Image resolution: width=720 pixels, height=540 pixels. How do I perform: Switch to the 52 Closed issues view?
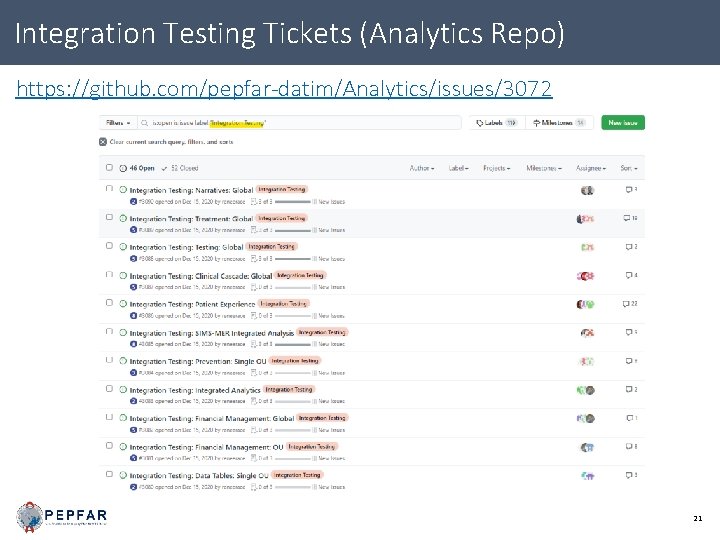pyautogui.click(x=180, y=168)
